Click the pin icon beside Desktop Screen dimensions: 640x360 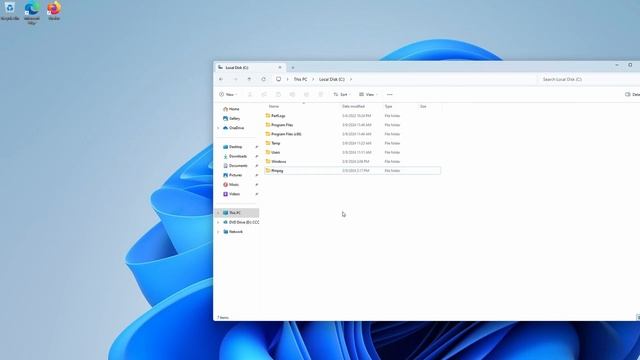[x=257, y=147]
